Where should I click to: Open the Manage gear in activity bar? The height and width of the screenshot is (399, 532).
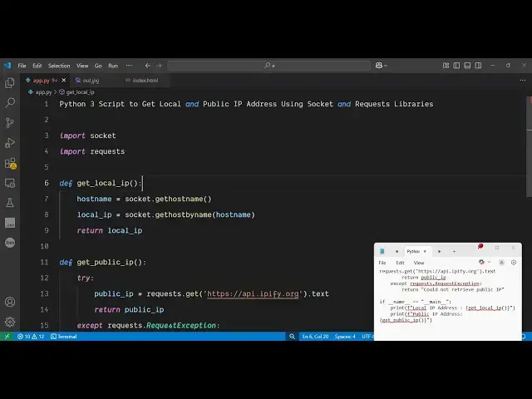coord(10,322)
